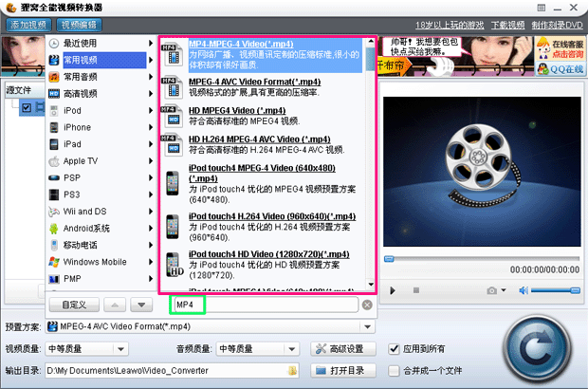Click the clock icon beside 最近使用
588x389 pixels.
coord(54,44)
